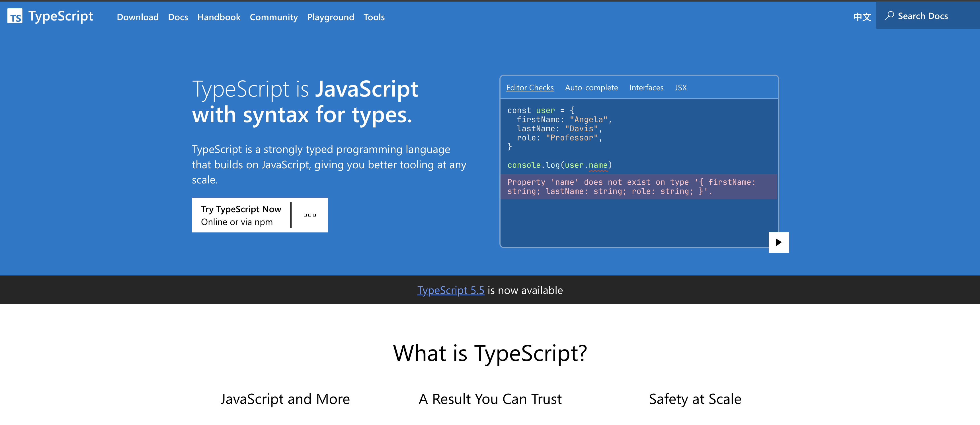Open the TypeScript 5.5 announcement link
Viewport: 980px width, 425px height.
[451, 290]
